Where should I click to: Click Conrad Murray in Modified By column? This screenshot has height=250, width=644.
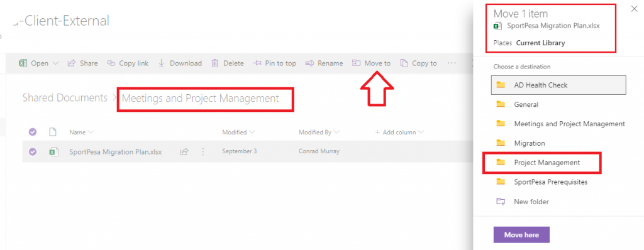pyautogui.click(x=319, y=151)
